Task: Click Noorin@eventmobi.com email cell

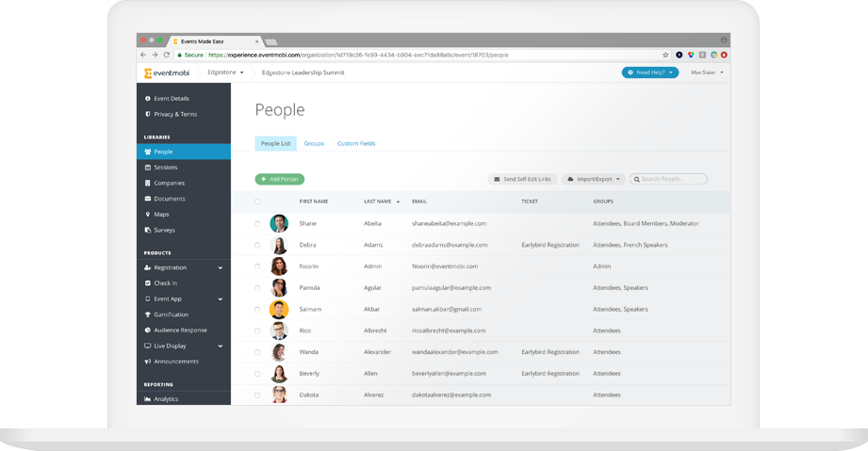Action: tap(445, 266)
